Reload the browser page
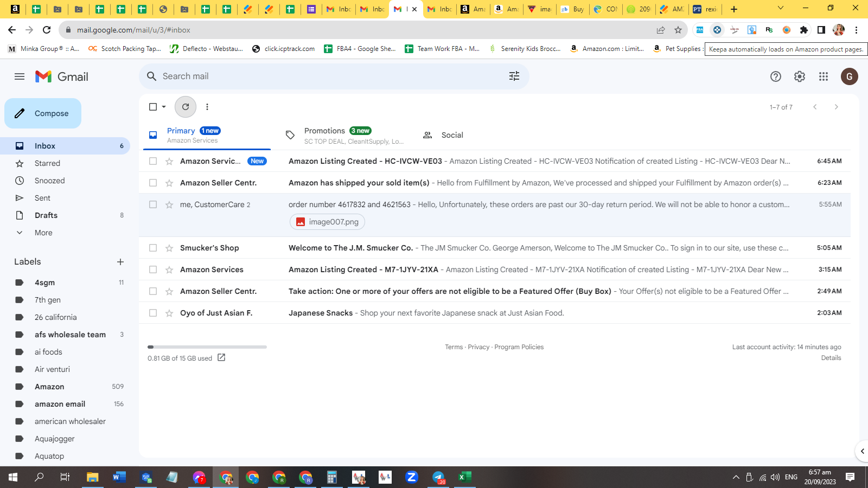 click(x=47, y=30)
